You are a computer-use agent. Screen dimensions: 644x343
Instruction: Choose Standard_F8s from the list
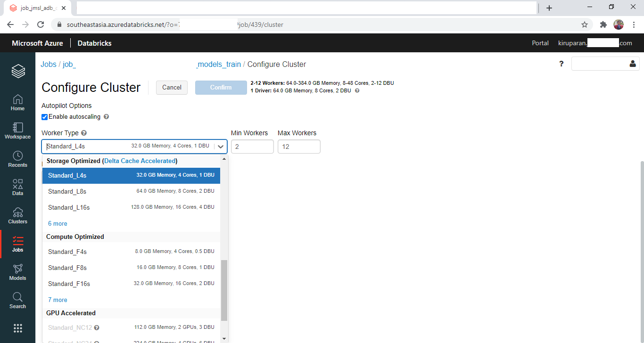tap(131, 268)
